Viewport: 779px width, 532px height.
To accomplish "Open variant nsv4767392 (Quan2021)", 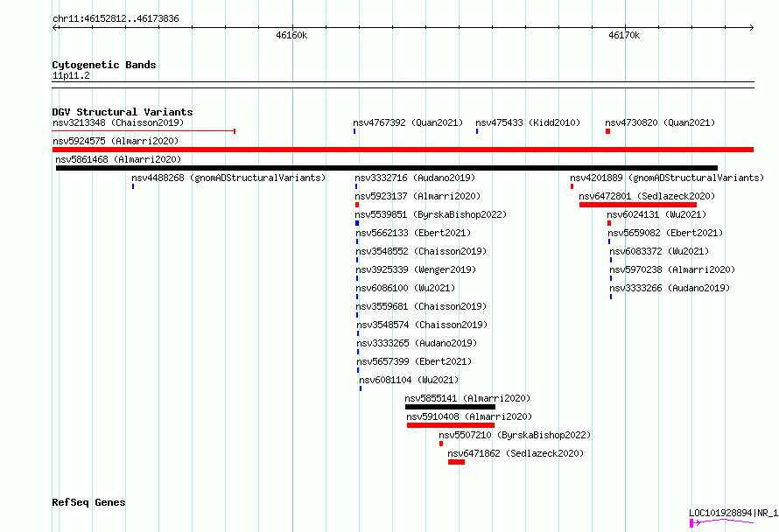I will [408, 122].
